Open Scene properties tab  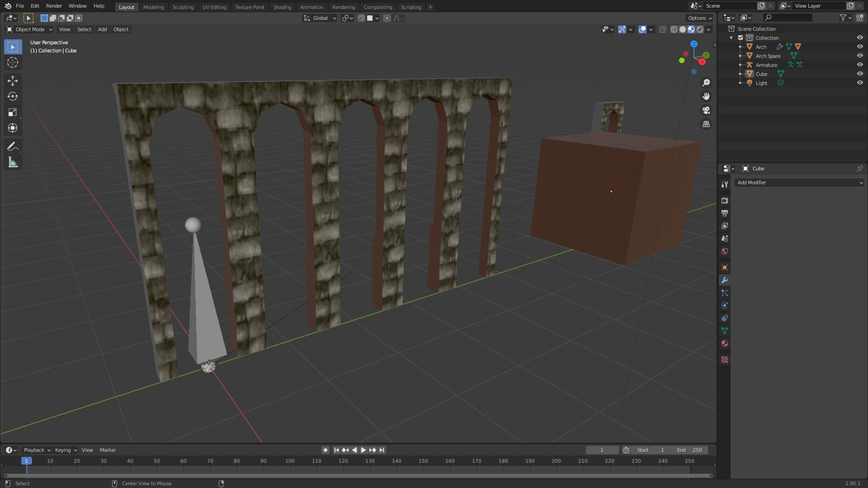click(x=724, y=239)
